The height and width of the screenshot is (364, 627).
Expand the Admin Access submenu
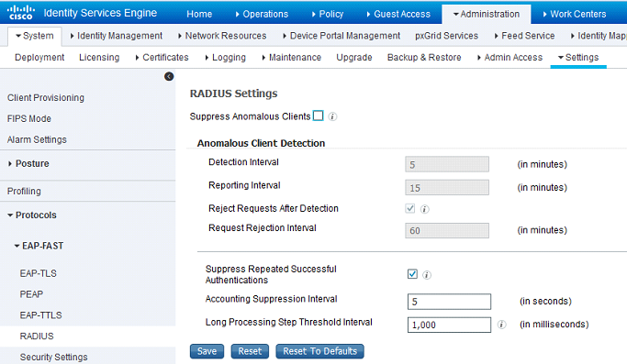(509, 58)
